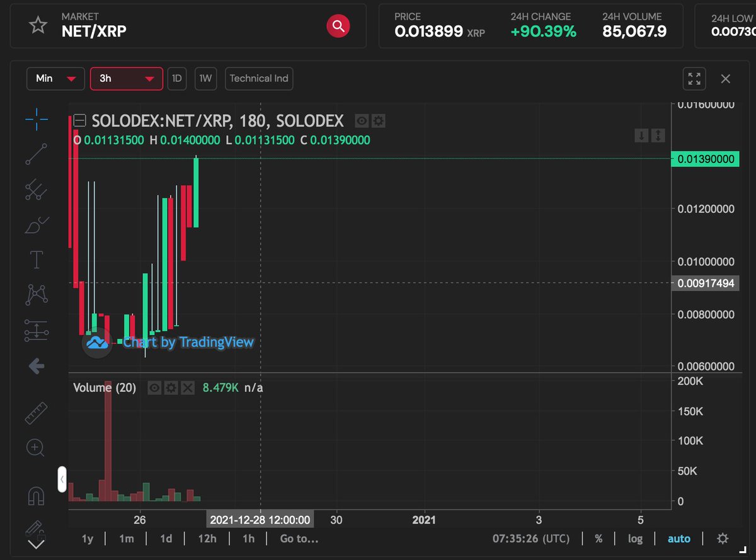Switch chart to 1D interval
This screenshot has width=756, height=560.
tap(177, 79)
